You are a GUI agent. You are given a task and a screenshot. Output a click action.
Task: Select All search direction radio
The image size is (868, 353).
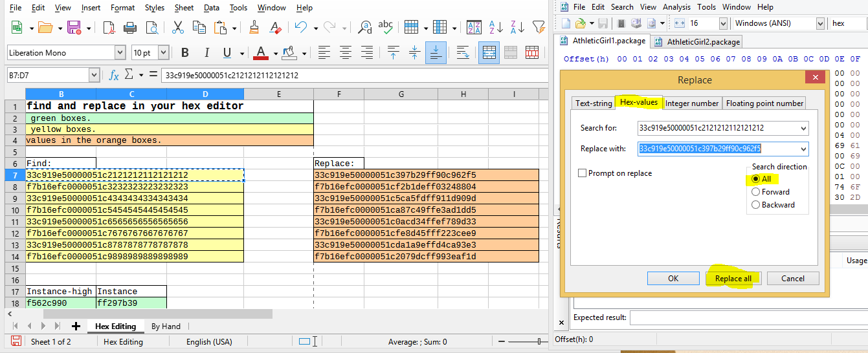tap(755, 179)
